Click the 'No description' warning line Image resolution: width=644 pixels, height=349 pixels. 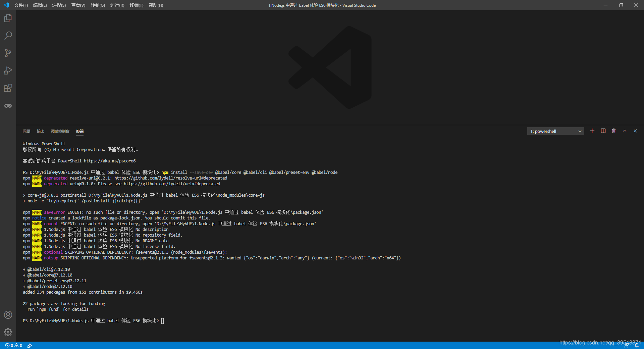click(x=96, y=230)
